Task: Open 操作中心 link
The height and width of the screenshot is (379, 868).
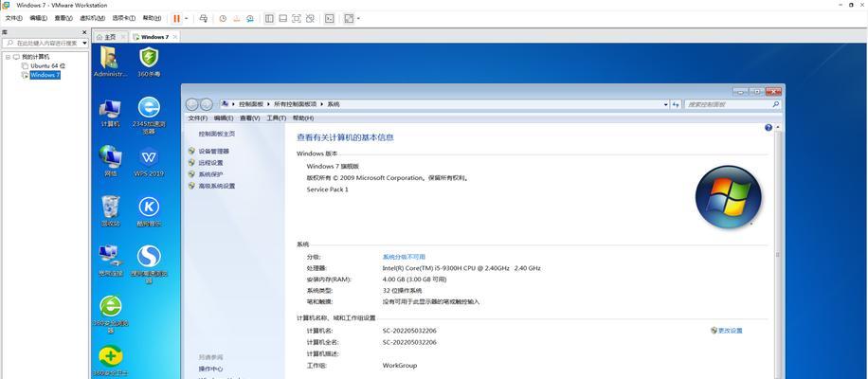Action: (x=211, y=369)
